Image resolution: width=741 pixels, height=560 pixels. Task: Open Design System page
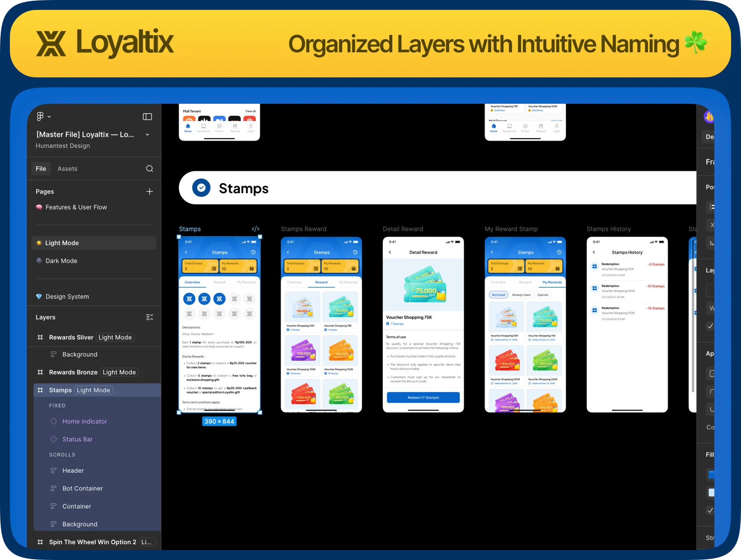67,296
